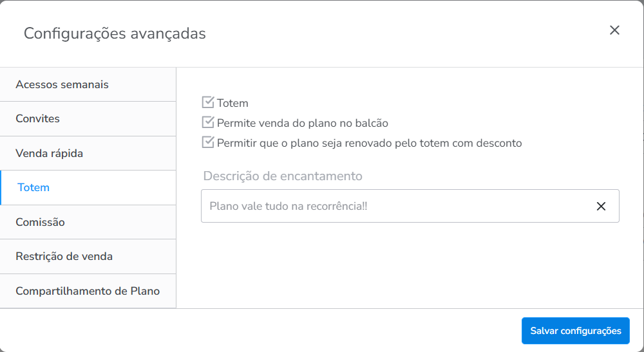644x352 pixels.
Task: Clear the Descrição de encantamento field
Action: tap(601, 206)
